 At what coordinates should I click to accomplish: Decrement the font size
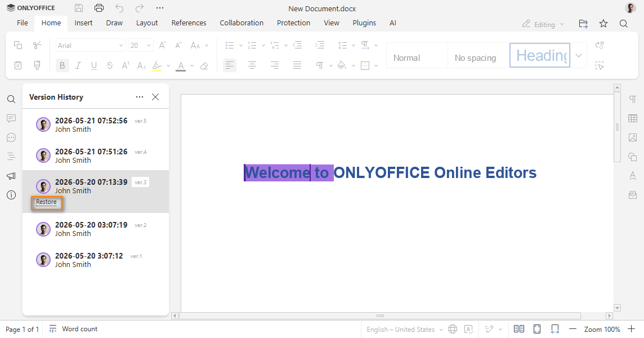pyautogui.click(x=178, y=45)
